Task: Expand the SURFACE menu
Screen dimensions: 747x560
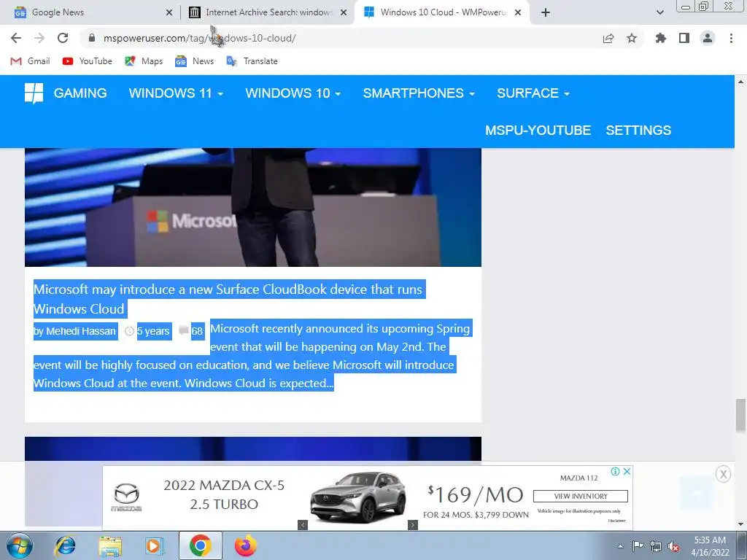Action: pyautogui.click(x=533, y=93)
